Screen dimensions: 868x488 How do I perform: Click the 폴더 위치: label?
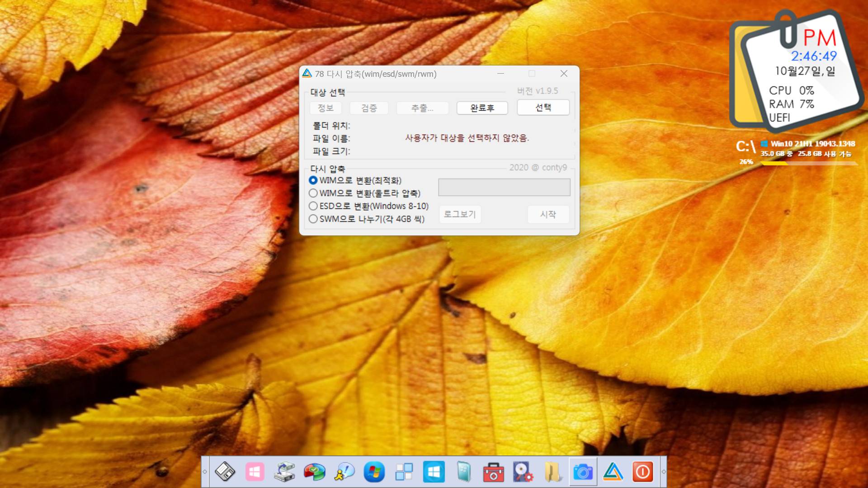point(331,126)
